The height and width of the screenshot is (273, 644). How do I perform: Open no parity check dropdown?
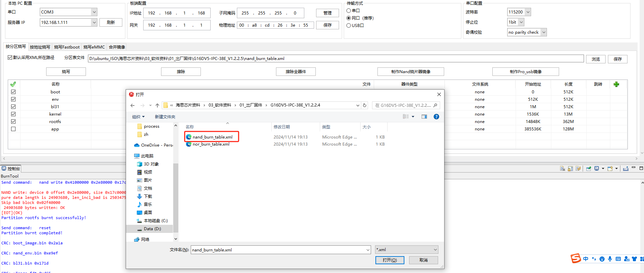[544, 32]
